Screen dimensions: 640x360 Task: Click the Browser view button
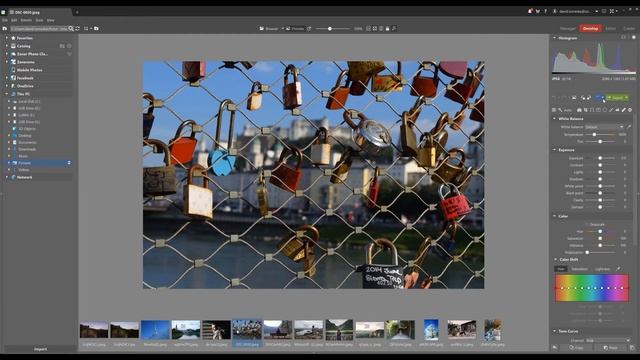coord(269,29)
